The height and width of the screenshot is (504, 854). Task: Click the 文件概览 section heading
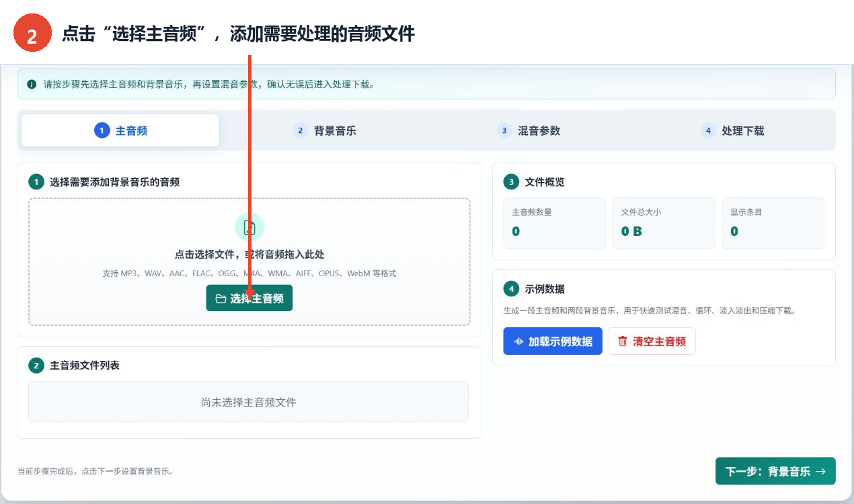pos(545,182)
